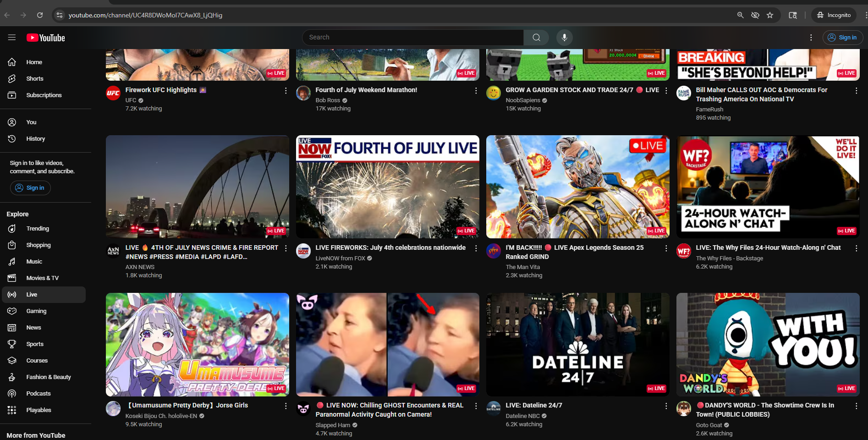
Task: Click the Incognito profile indicator
Action: tap(834, 15)
